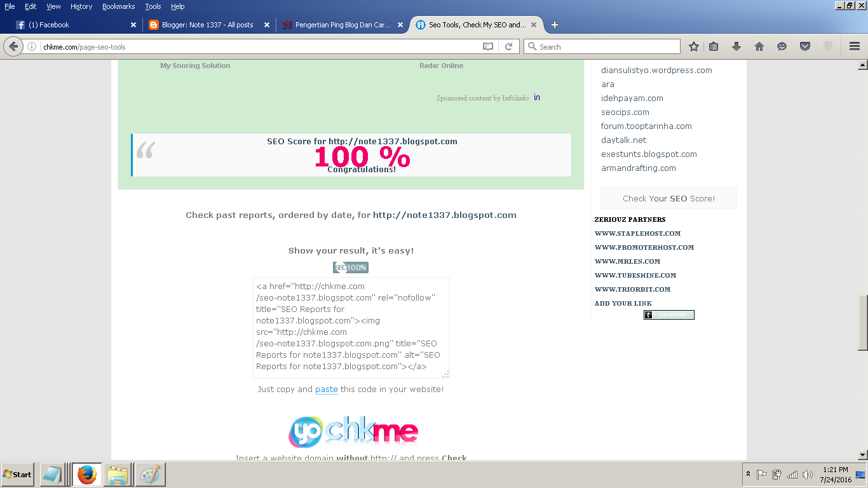
Task: Click Check Your SEO Score button
Action: [x=669, y=198]
